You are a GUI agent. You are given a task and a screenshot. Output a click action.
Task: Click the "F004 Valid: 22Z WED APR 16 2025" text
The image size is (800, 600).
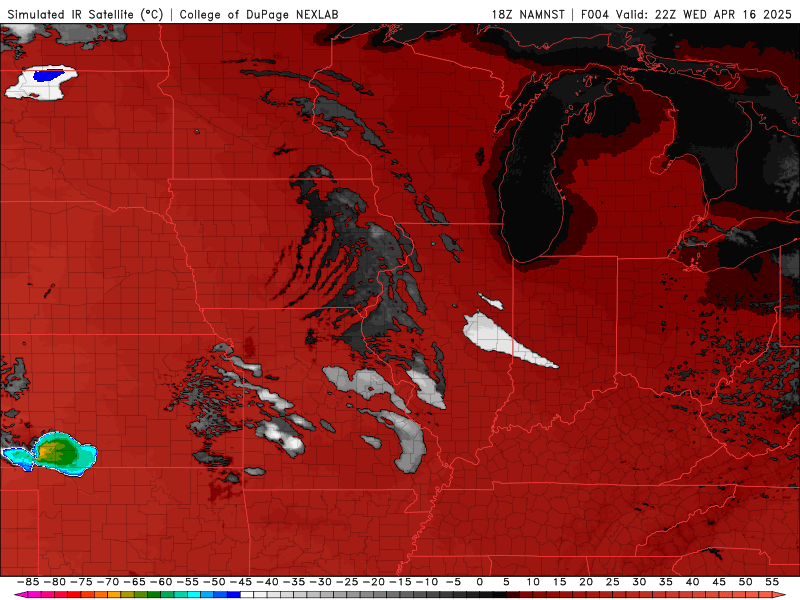(686, 14)
